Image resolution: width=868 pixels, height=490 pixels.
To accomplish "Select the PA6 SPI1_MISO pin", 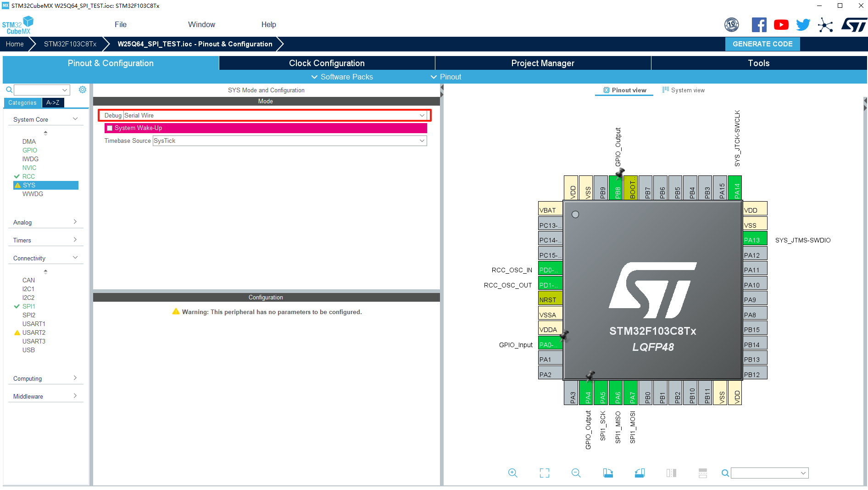I will pos(616,393).
